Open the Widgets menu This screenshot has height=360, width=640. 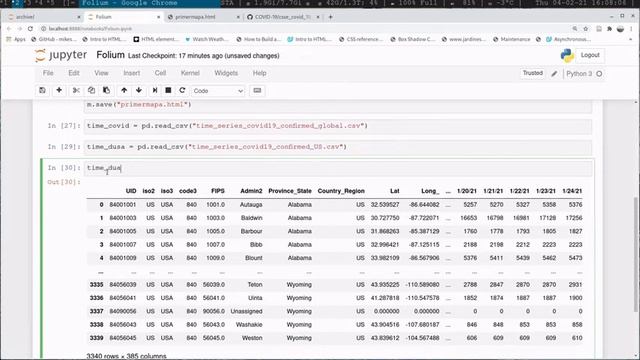226,73
